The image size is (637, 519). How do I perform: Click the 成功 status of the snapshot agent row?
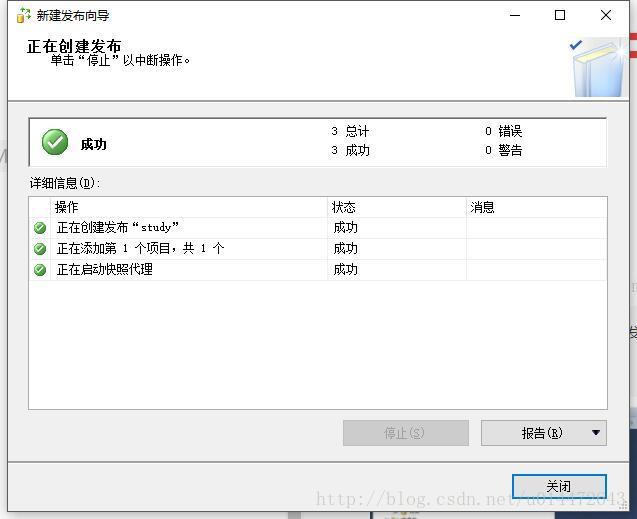pos(345,270)
